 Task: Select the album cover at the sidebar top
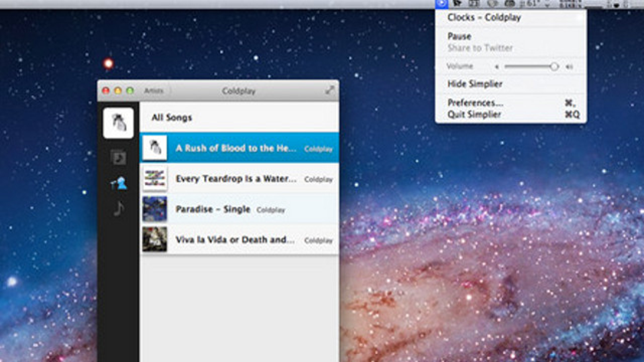[118, 123]
